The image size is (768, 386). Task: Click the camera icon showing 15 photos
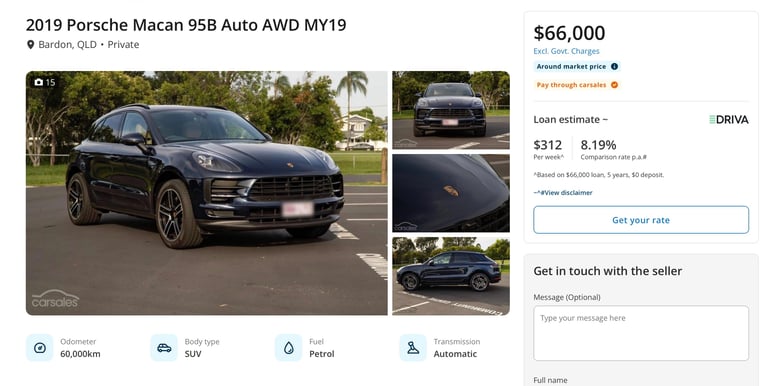coord(39,82)
